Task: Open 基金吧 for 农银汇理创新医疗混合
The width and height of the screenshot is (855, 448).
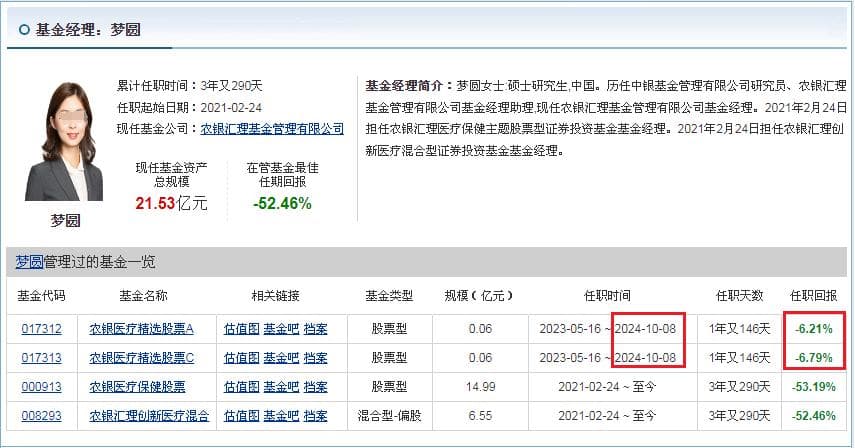Action: (280, 415)
